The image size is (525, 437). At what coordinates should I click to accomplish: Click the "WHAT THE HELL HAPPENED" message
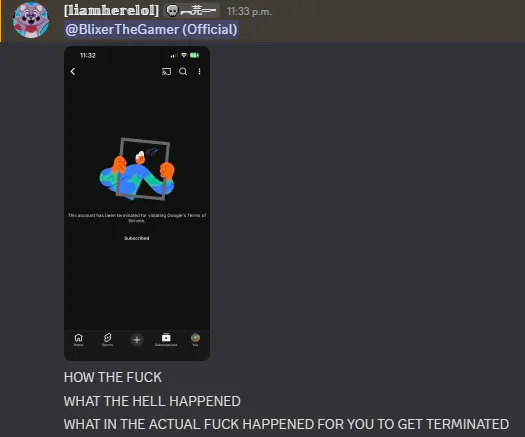152,401
